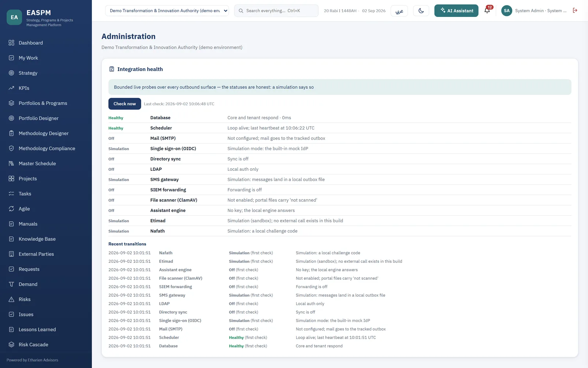Viewport: 588px width, 368px height.
Task: Click the EASPM logo badge
Action: (x=14, y=17)
